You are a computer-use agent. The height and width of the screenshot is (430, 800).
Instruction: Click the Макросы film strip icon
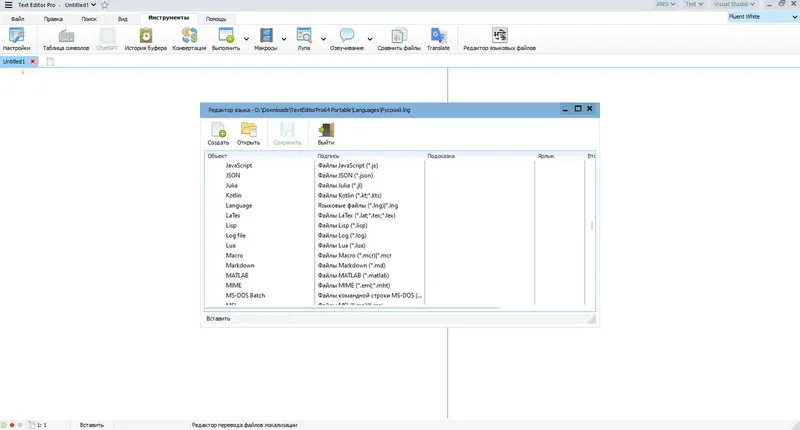266,35
